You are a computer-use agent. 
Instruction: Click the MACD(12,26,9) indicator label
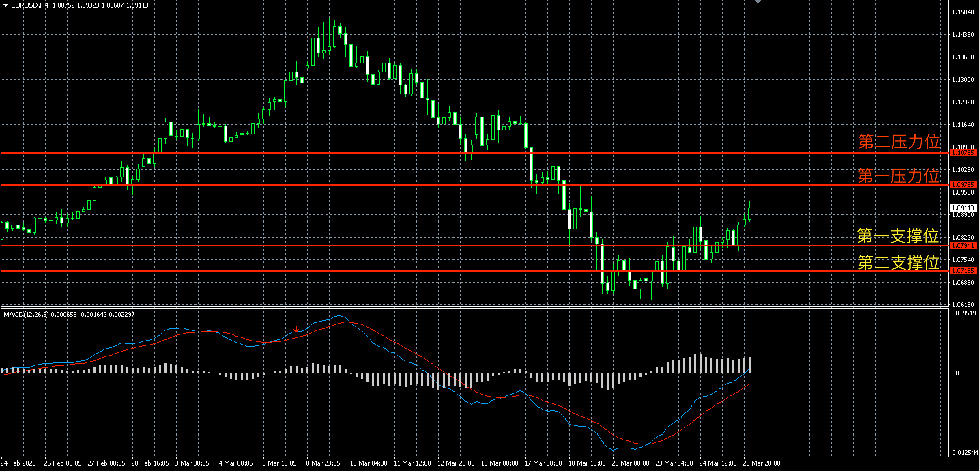(26, 314)
